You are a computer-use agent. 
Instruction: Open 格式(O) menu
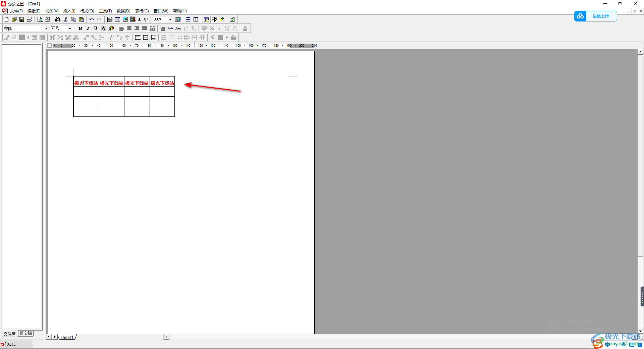tap(87, 11)
